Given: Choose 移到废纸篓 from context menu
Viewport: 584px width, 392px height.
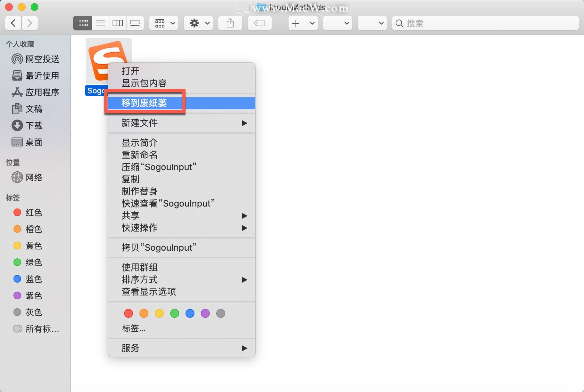Looking at the screenshot, I should (182, 103).
